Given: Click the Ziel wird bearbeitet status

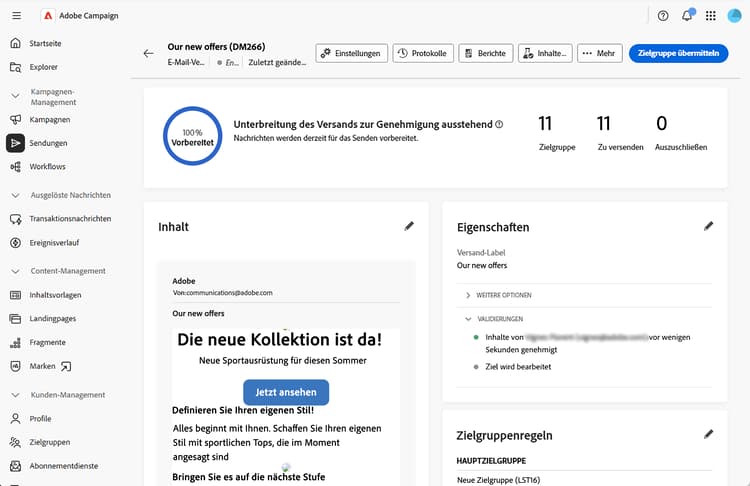Looking at the screenshot, I should coord(518,367).
